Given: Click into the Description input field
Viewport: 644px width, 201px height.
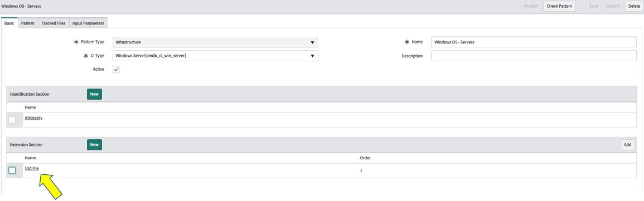Looking at the screenshot, I should [534, 56].
